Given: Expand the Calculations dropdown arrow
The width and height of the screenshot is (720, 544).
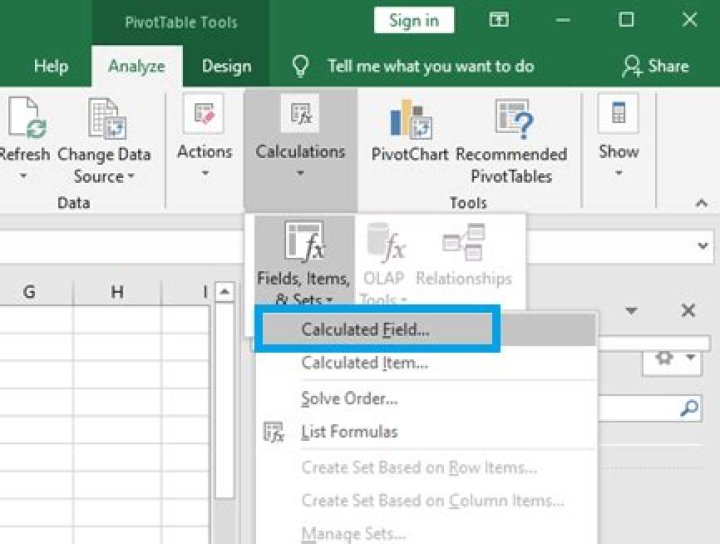Looking at the screenshot, I should coord(300,173).
